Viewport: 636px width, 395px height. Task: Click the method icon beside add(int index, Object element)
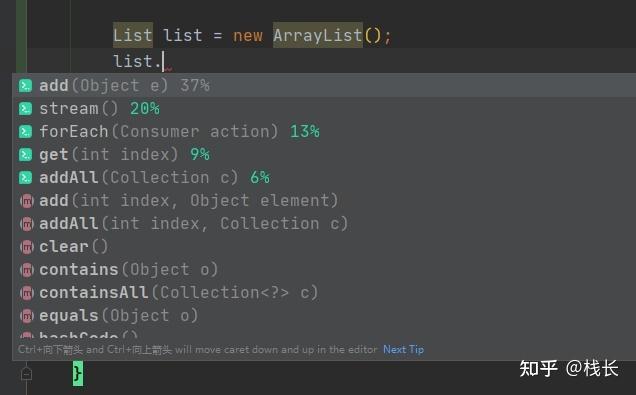(x=27, y=201)
